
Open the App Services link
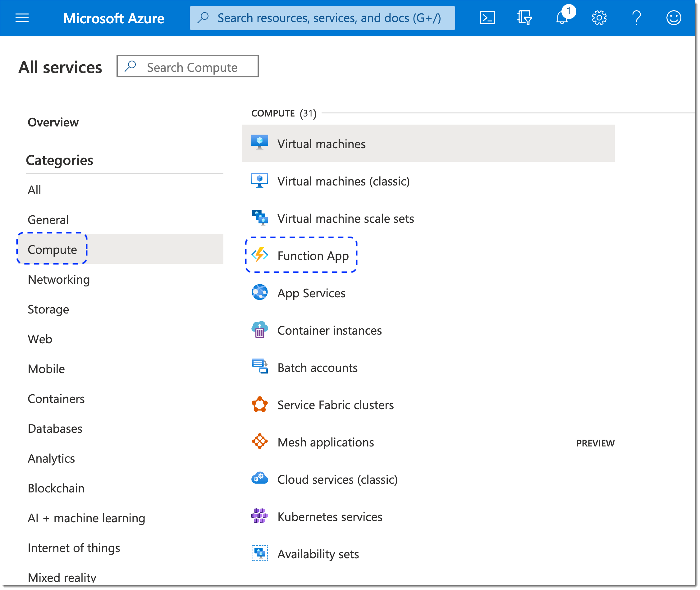tap(312, 293)
